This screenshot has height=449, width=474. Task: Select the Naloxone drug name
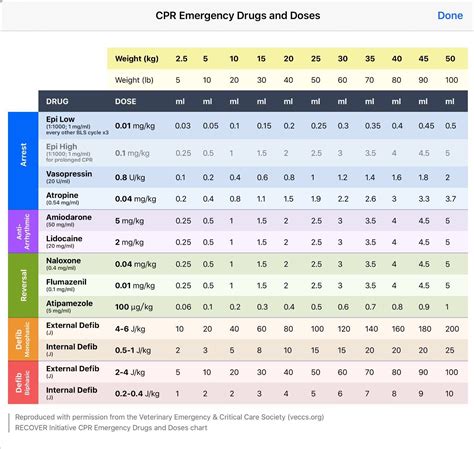point(63,260)
